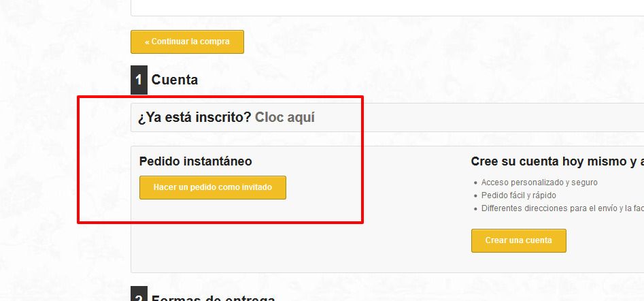
Task: Select the Pedido fácil y rápido item
Action: (519, 195)
